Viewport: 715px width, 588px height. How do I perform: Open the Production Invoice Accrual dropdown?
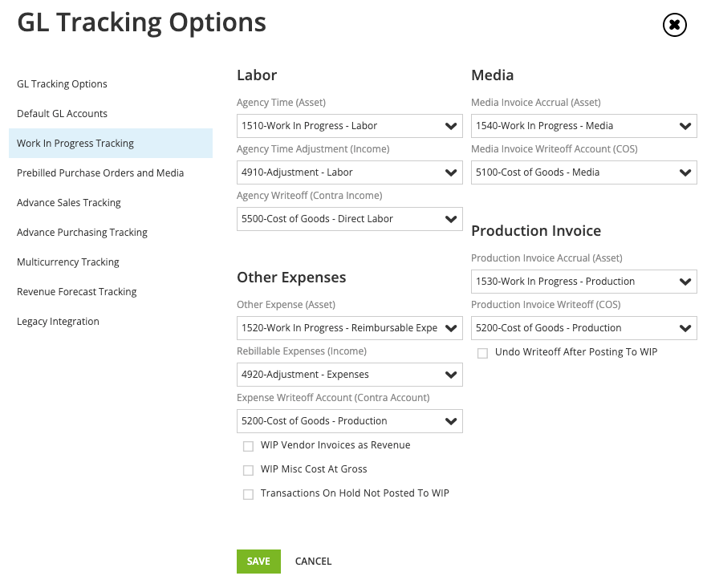pos(583,282)
